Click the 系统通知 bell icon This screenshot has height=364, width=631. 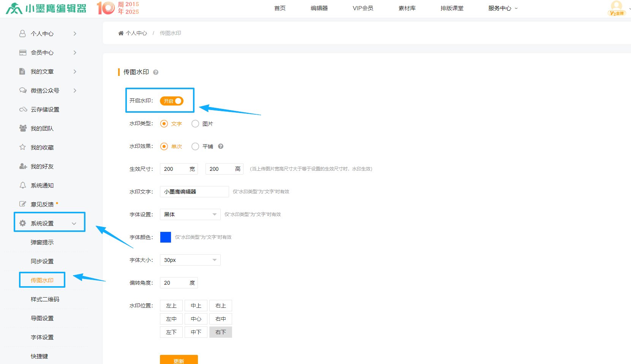pyautogui.click(x=23, y=185)
